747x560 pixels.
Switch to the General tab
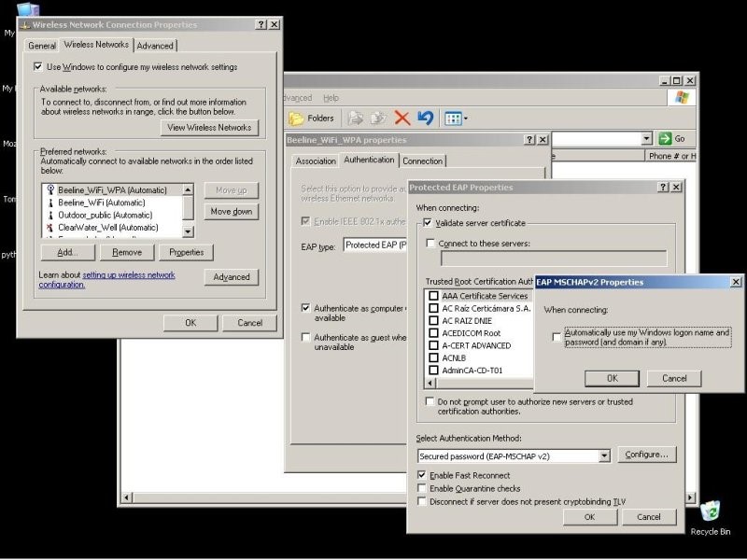click(42, 46)
